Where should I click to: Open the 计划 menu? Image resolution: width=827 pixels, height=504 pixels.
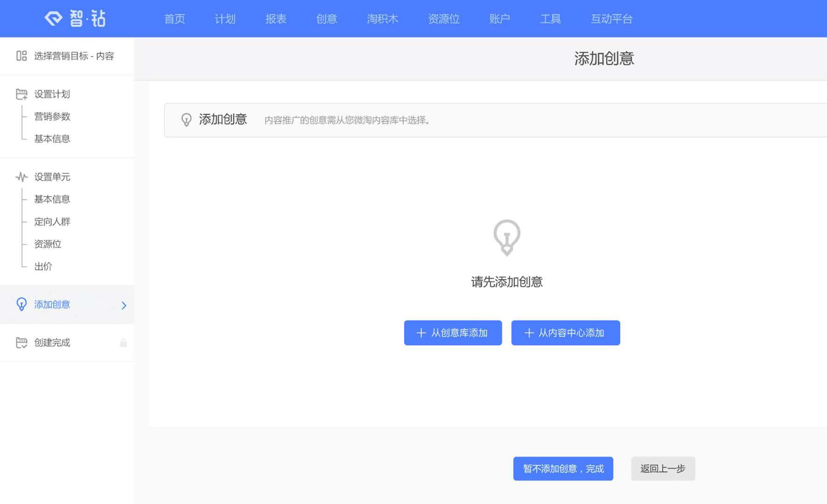point(224,19)
